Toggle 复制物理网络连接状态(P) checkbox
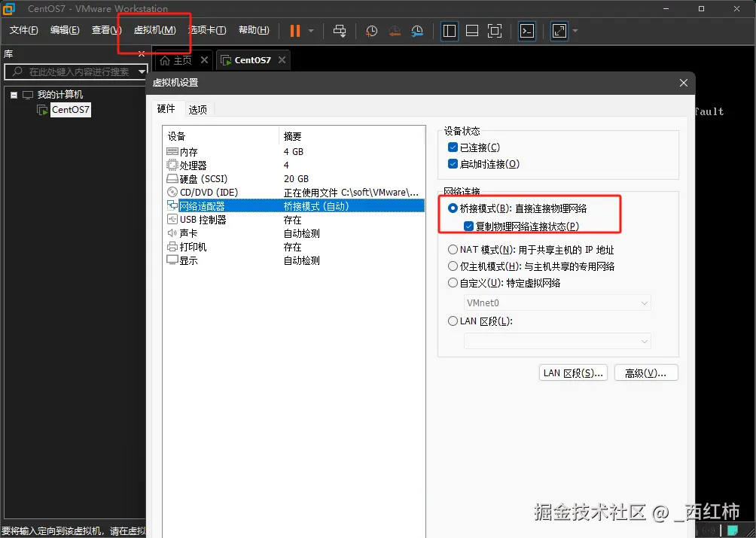756x538 pixels. click(468, 226)
